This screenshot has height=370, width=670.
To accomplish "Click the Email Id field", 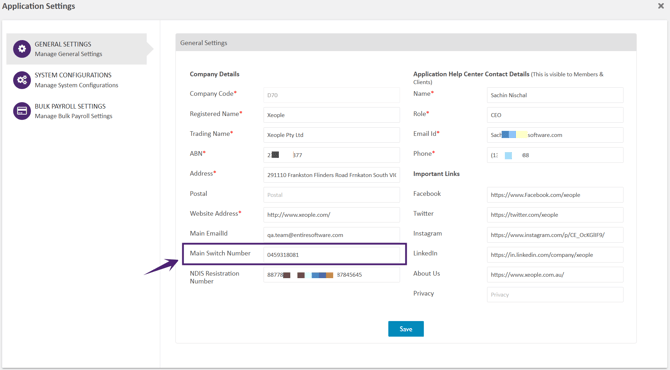I will (x=555, y=135).
